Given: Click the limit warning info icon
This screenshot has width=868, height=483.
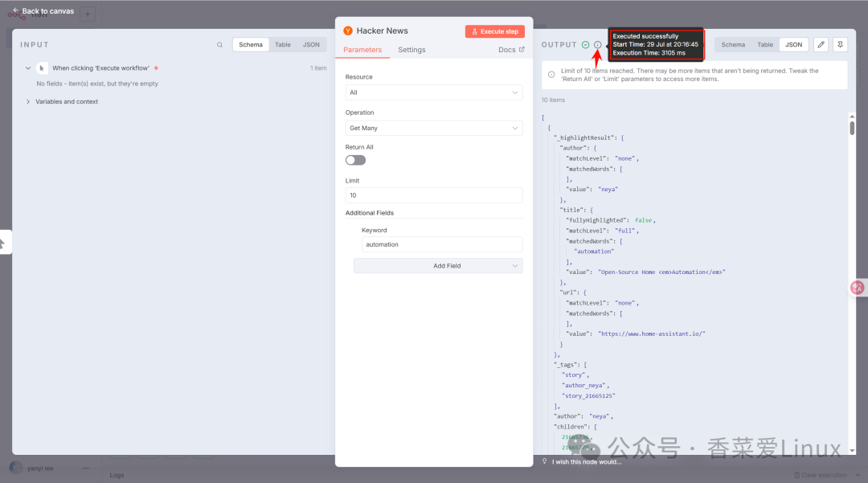Looking at the screenshot, I should click(551, 75).
